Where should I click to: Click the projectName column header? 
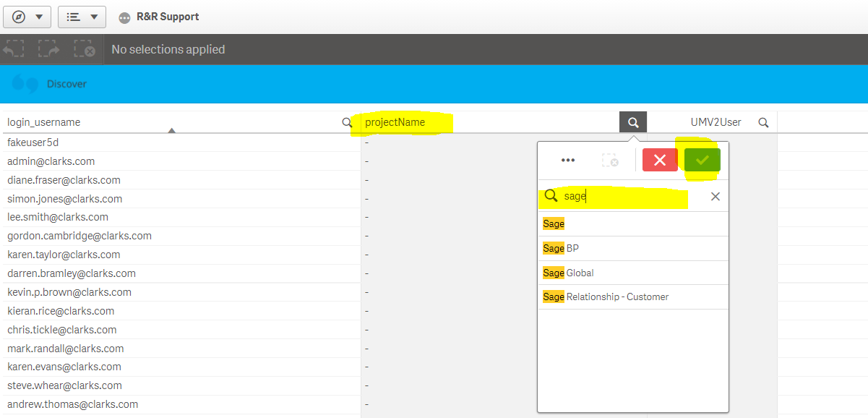pos(395,122)
